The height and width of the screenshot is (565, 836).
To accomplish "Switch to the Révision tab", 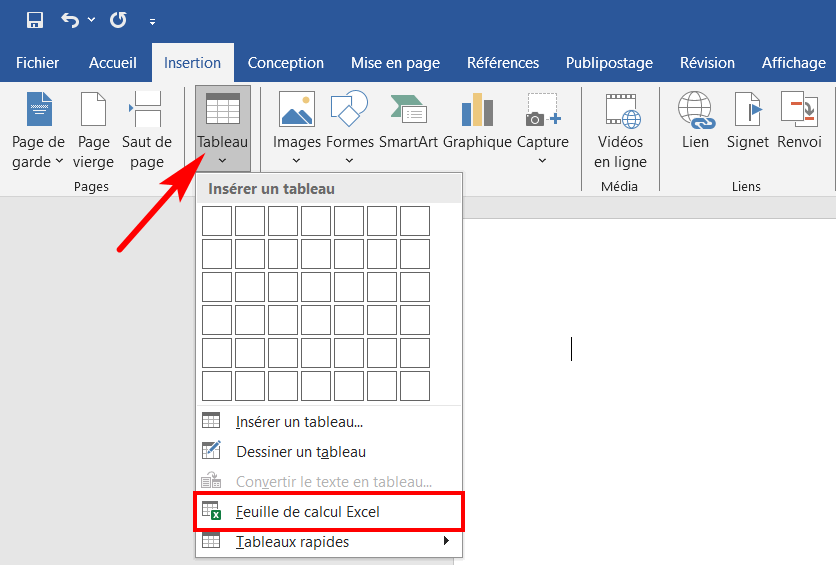I will click(x=707, y=63).
